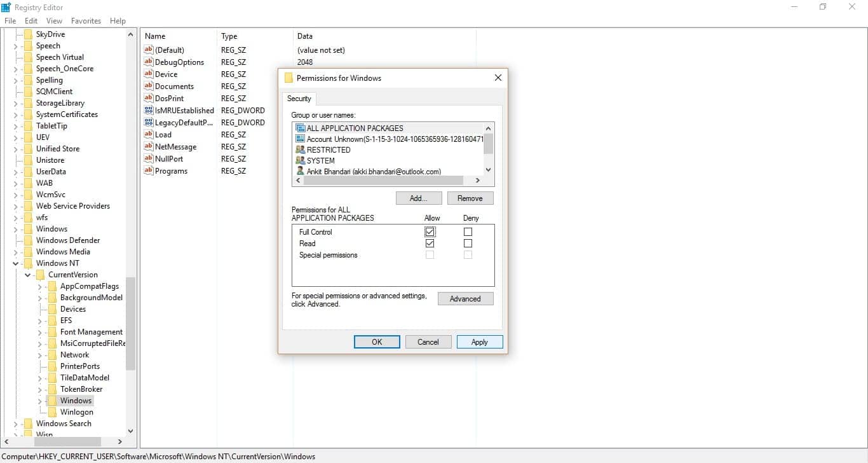Click the DebugOptions string value icon

coord(149,62)
